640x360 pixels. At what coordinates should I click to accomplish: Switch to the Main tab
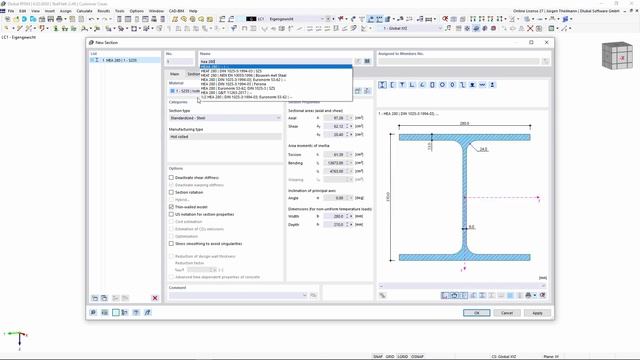pyautogui.click(x=175, y=74)
